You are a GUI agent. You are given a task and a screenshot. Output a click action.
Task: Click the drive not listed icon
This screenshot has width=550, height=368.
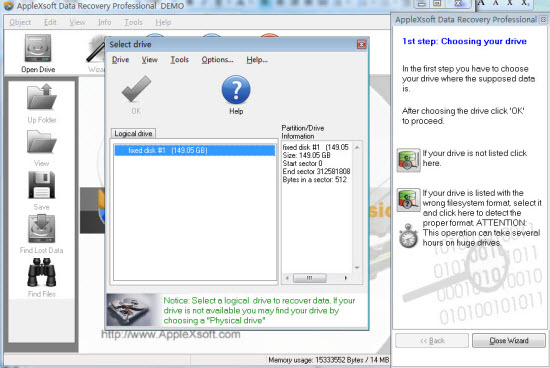click(408, 160)
